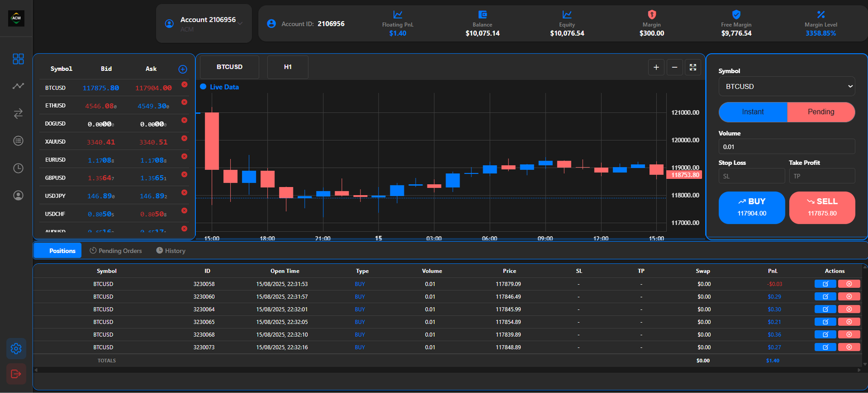
Task: Click the chart line icon in sidebar
Action: coord(18,86)
